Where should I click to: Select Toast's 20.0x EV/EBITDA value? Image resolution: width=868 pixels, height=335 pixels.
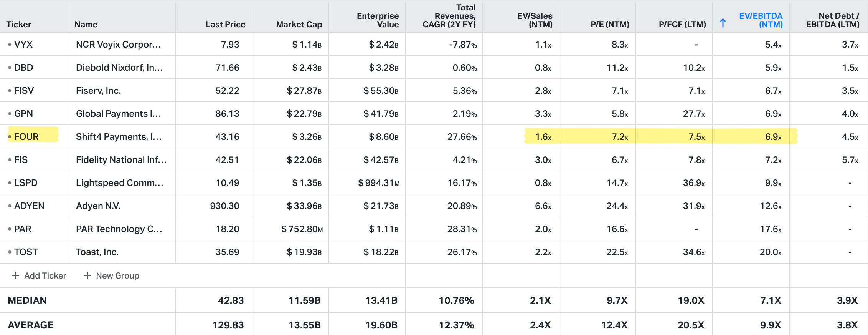771,252
